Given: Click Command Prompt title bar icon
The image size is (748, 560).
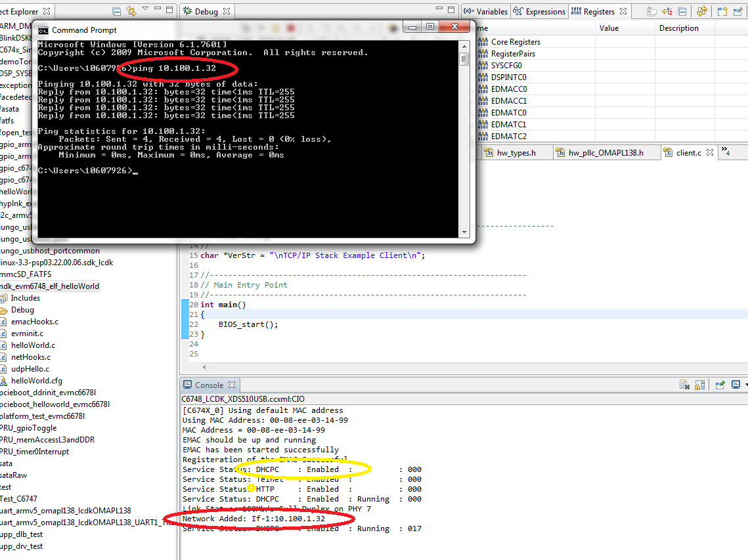Looking at the screenshot, I should pos(43,31).
